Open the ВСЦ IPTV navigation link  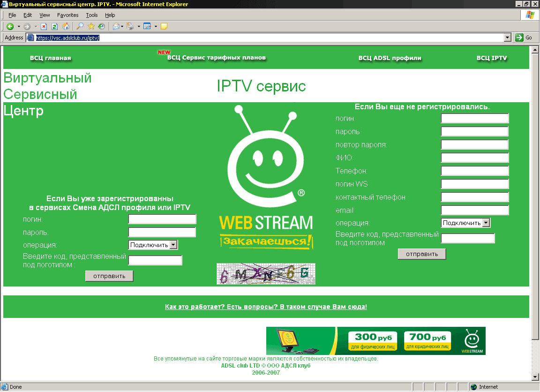point(492,58)
